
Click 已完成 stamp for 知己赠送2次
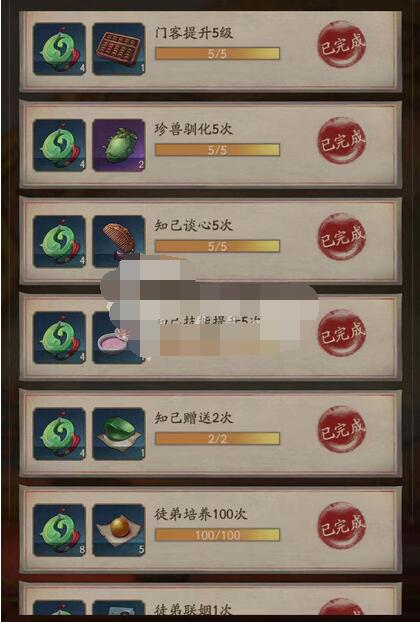(x=342, y=429)
